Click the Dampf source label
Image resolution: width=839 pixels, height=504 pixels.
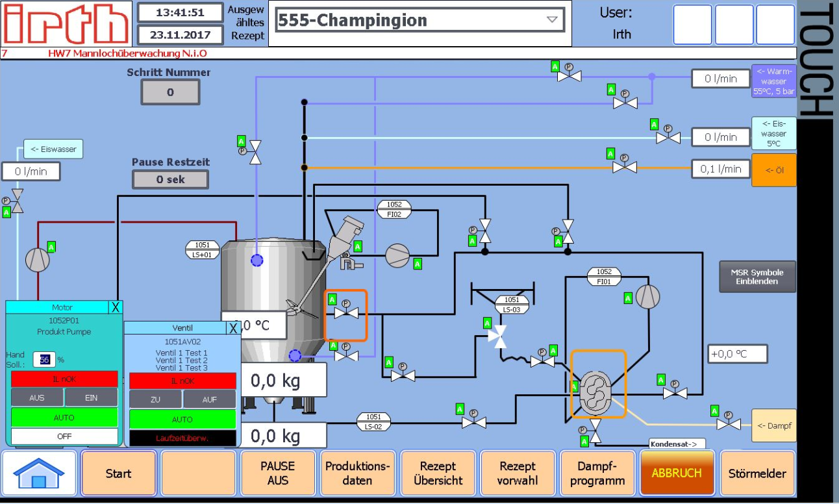pyautogui.click(x=773, y=425)
